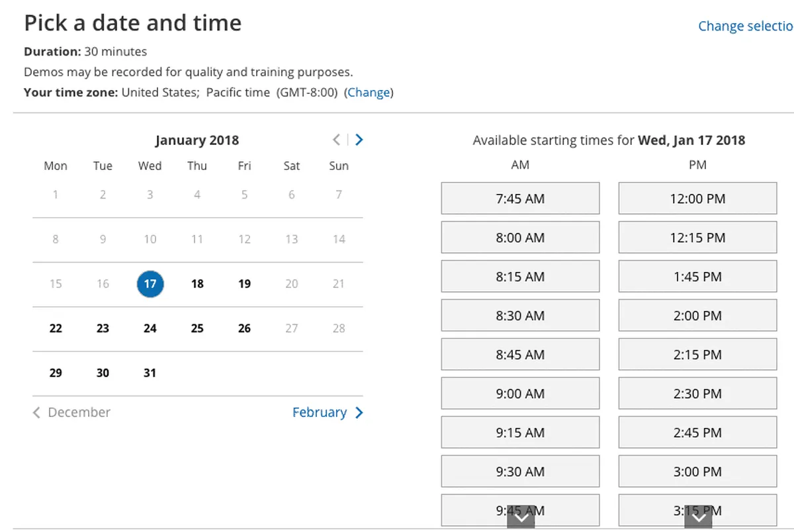Choose the 7:45 AM time slot
794x532 pixels.
click(x=520, y=199)
